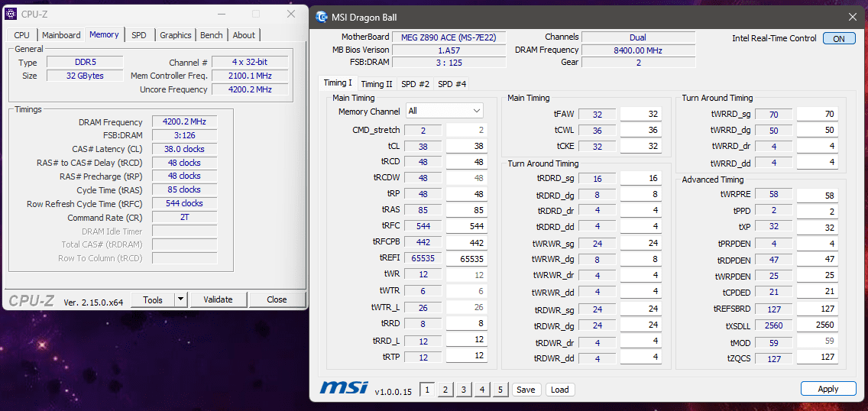Click the tRDWR_dg editable value field
The image size is (868, 411).
pos(641,325)
